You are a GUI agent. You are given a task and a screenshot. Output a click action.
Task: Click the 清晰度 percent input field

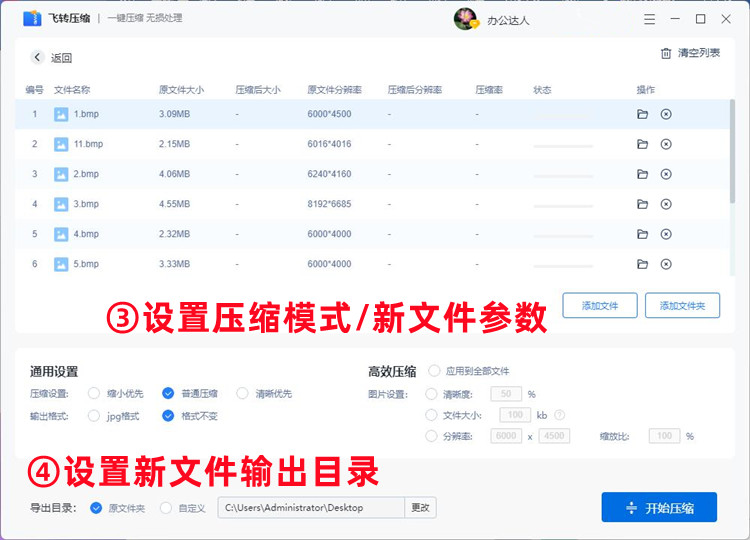(x=506, y=394)
